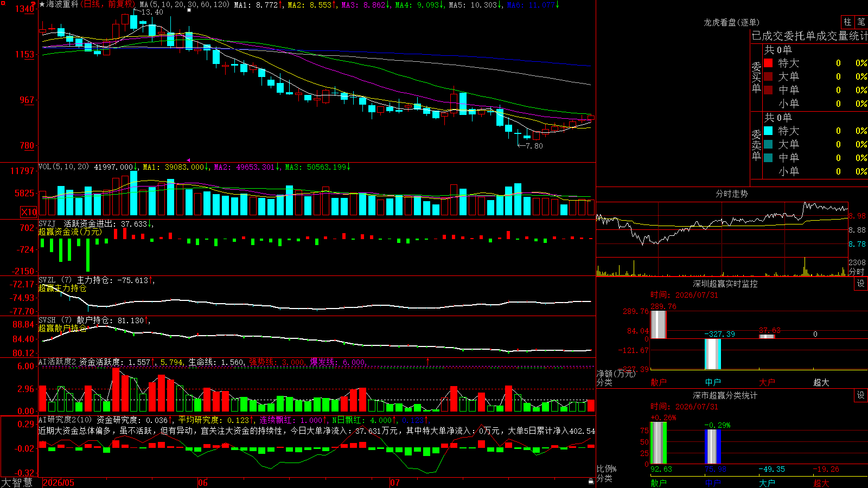Viewport: 868px width, 488px height.
Task: Click the 大智慧 logo at bottom-left
Action: pyautogui.click(x=17, y=483)
